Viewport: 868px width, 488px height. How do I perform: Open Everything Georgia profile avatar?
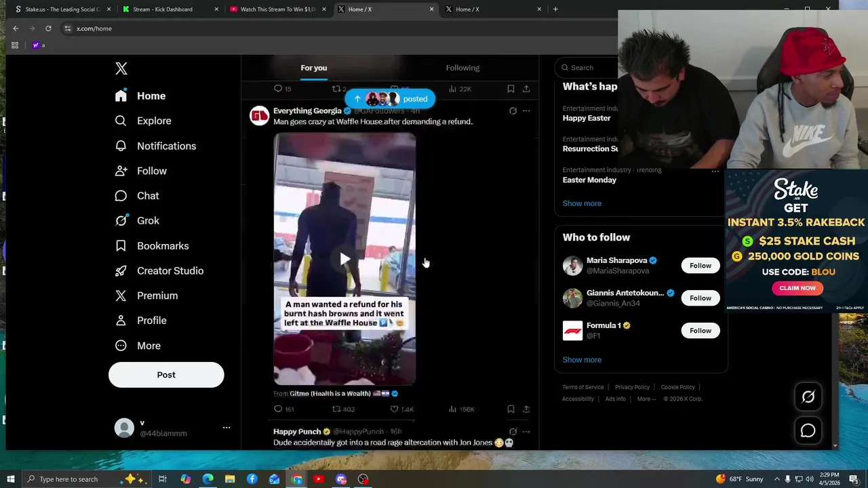pyautogui.click(x=259, y=116)
